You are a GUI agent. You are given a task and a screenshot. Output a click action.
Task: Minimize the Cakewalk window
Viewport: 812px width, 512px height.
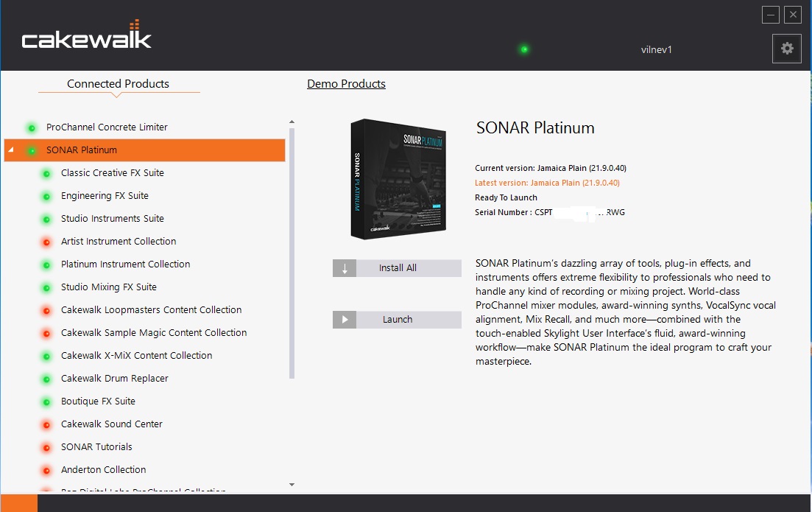(771, 15)
